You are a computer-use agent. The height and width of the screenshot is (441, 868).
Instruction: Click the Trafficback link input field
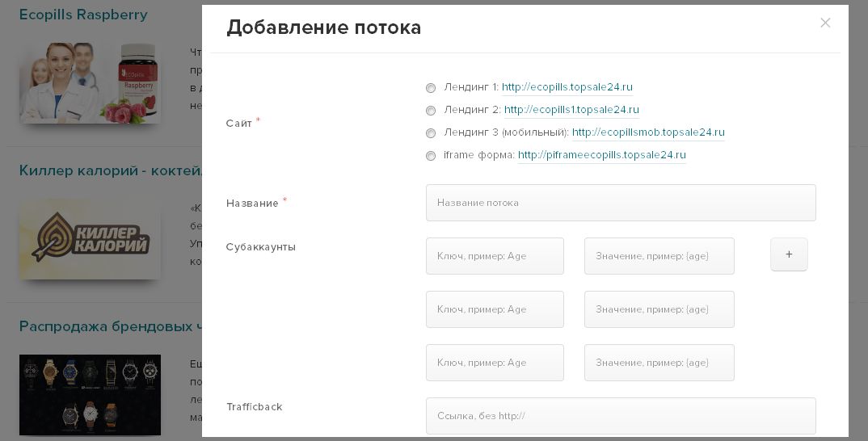point(620,416)
